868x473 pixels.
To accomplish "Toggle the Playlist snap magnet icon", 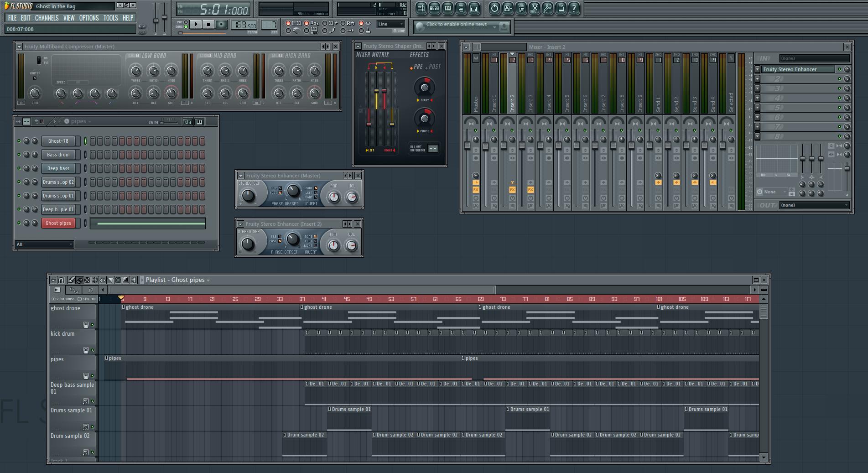I will (x=61, y=280).
